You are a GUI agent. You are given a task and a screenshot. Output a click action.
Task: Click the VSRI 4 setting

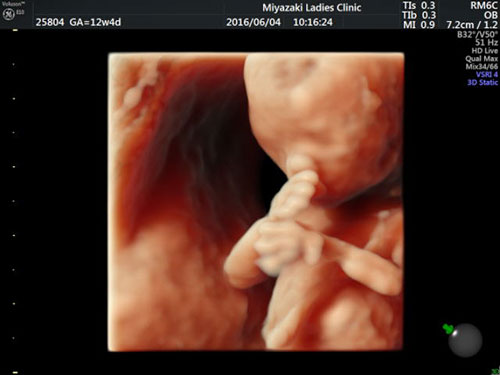(x=487, y=74)
